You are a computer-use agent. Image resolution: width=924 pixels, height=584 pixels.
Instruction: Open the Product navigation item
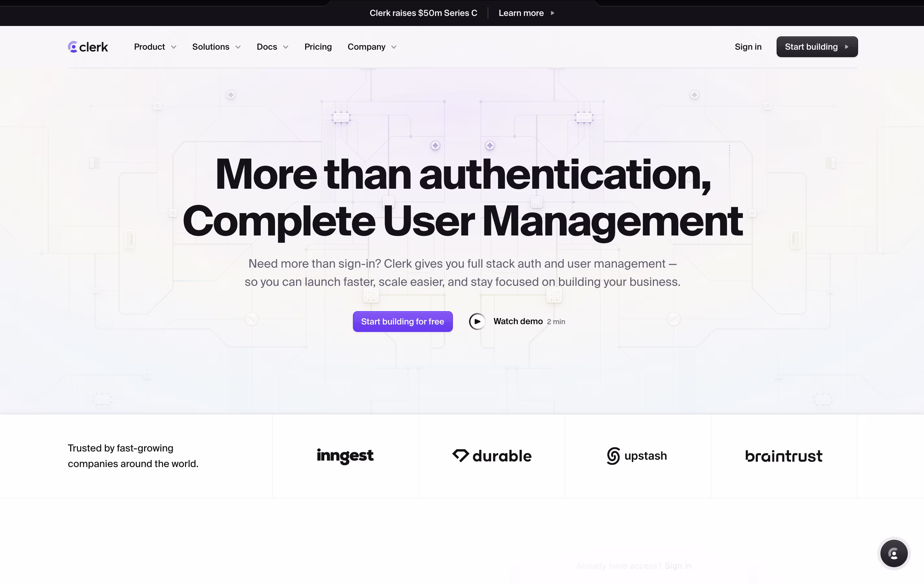click(149, 47)
